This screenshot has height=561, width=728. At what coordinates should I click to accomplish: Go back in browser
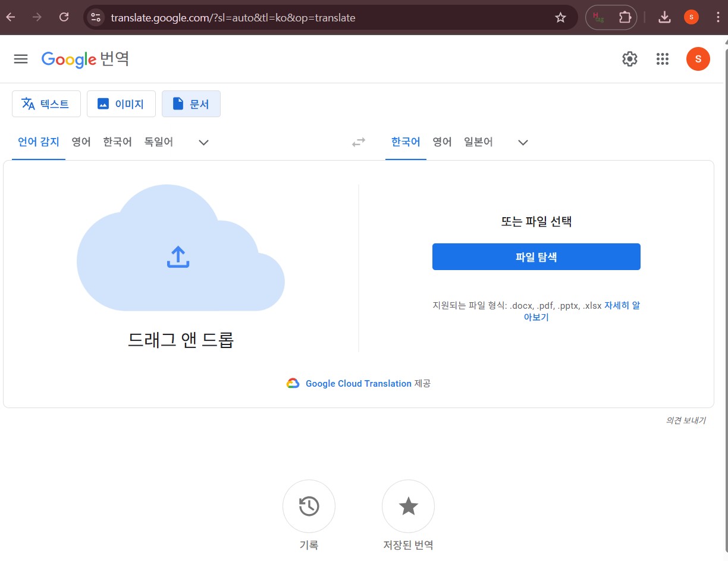pyautogui.click(x=11, y=17)
